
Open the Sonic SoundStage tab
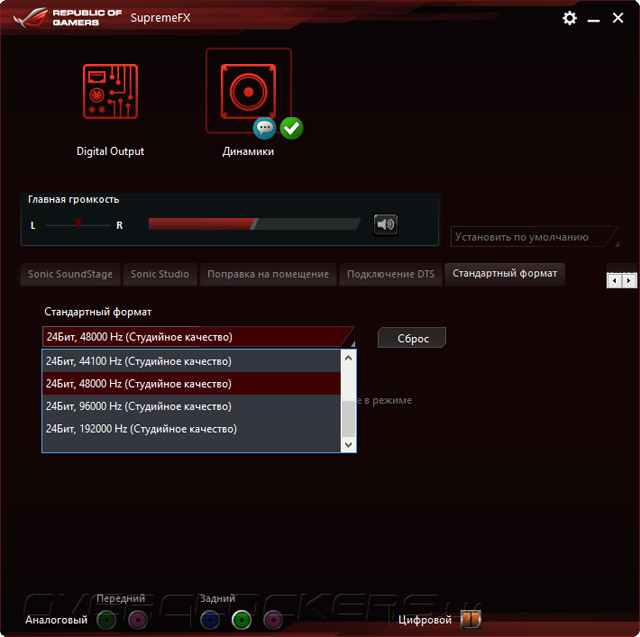(x=70, y=274)
